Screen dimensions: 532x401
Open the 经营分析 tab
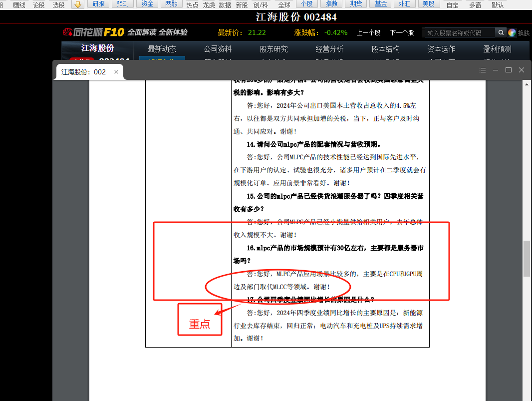[x=329, y=49]
